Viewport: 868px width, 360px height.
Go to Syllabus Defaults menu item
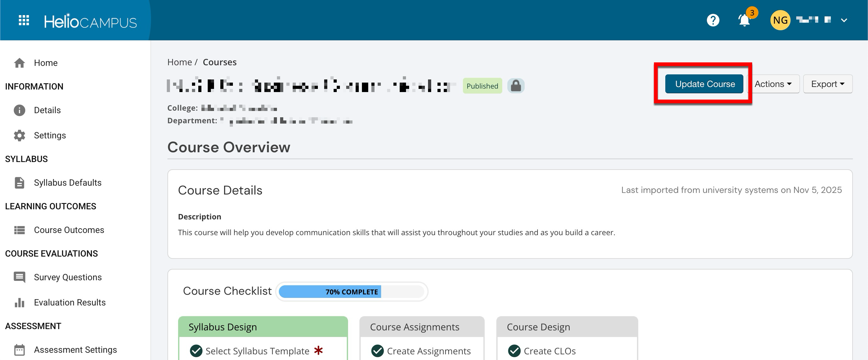click(67, 183)
